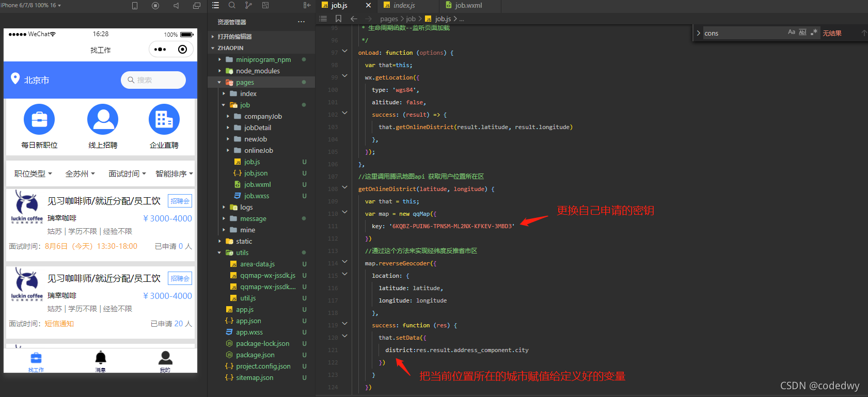Image resolution: width=868 pixels, height=397 pixels.
Task: Tap the mini program capsule menu dots
Action: [161, 50]
